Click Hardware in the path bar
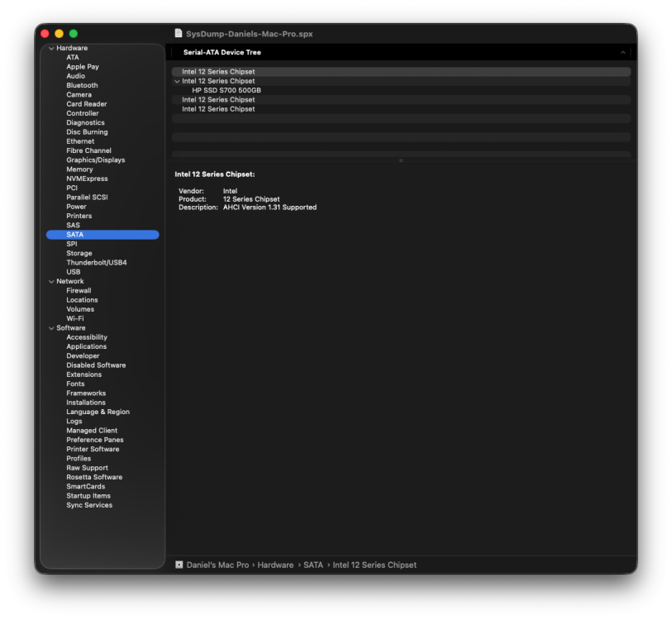This screenshot has width=672, height=620. pyautogui.click(x=275, y=565)
